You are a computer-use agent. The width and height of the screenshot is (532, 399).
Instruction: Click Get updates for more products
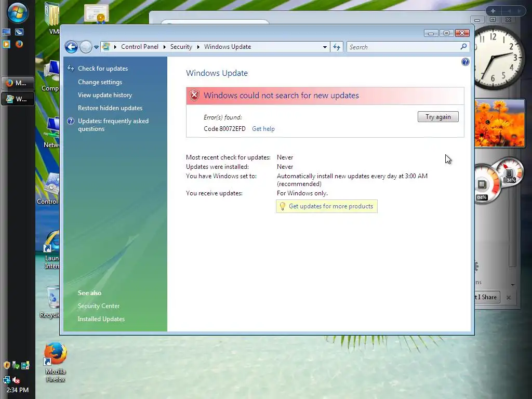(x=331, y=206)
